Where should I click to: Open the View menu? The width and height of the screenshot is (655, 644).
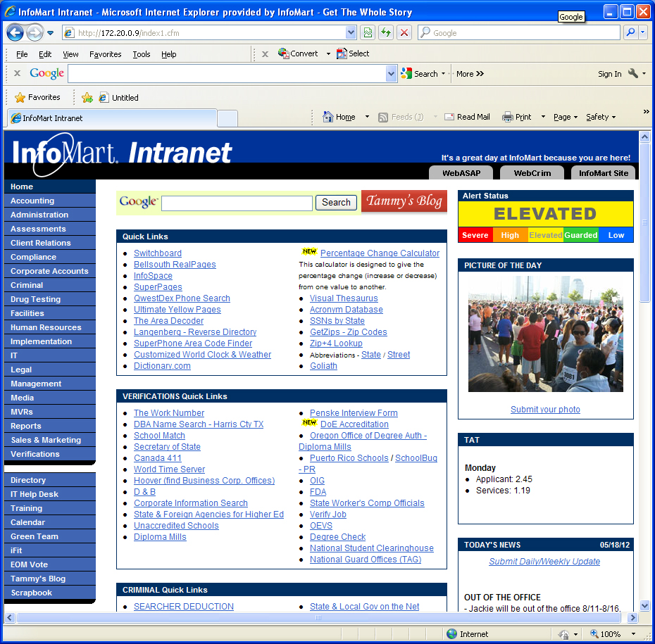coord(70,54)
